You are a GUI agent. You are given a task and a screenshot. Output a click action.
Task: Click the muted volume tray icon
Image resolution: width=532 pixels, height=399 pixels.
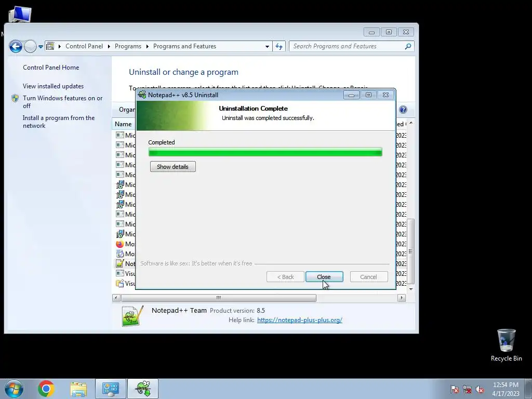pyautogui.click(x=480, y=389)
